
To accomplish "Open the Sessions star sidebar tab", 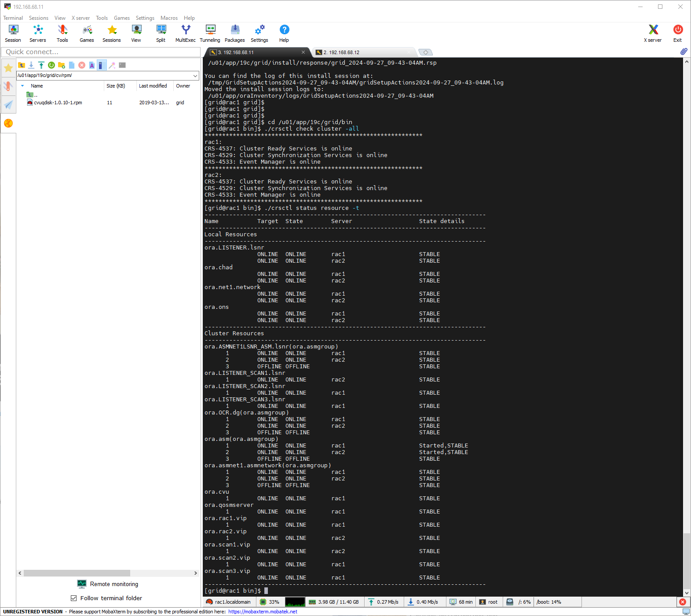I will click(8, 68).
